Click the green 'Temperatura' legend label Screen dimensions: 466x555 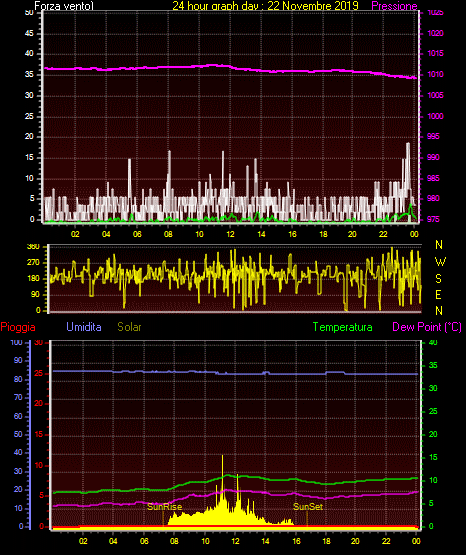coord(343,327)
